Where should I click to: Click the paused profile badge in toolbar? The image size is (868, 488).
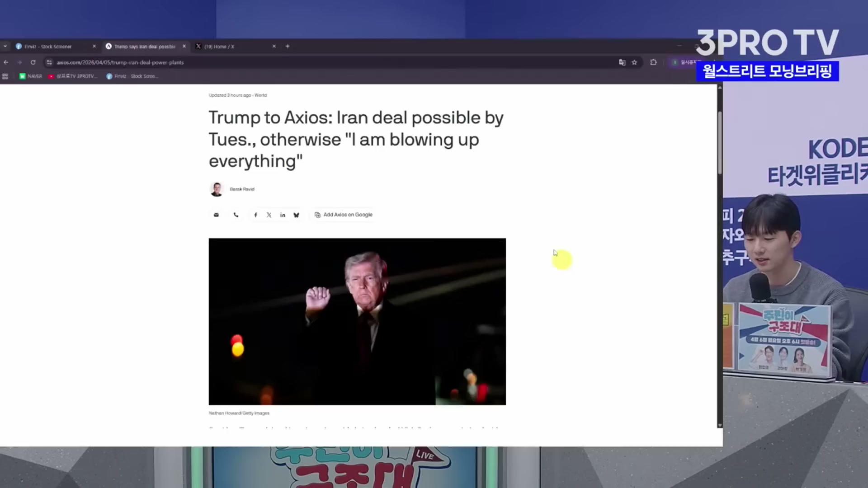(x=685, y=62)
